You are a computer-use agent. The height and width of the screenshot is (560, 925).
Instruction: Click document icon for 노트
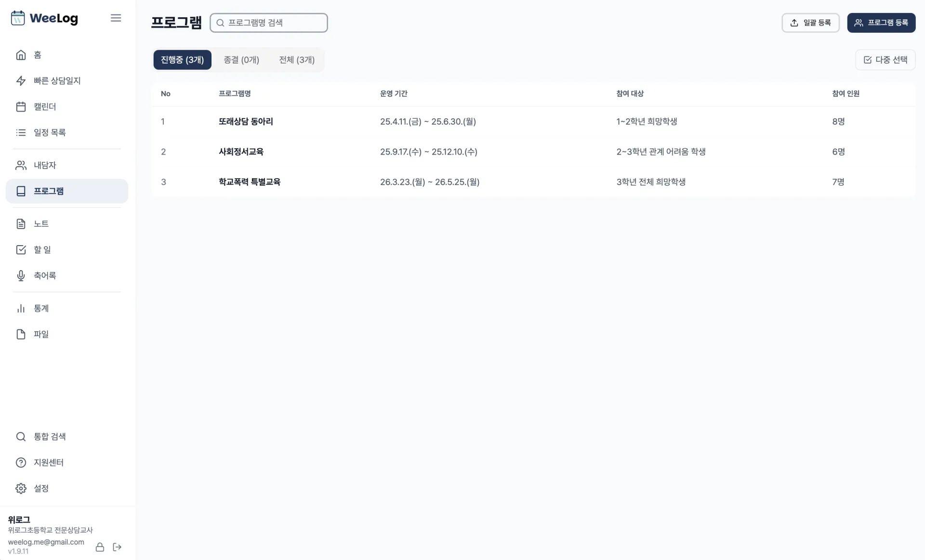(x=21, y=224)
